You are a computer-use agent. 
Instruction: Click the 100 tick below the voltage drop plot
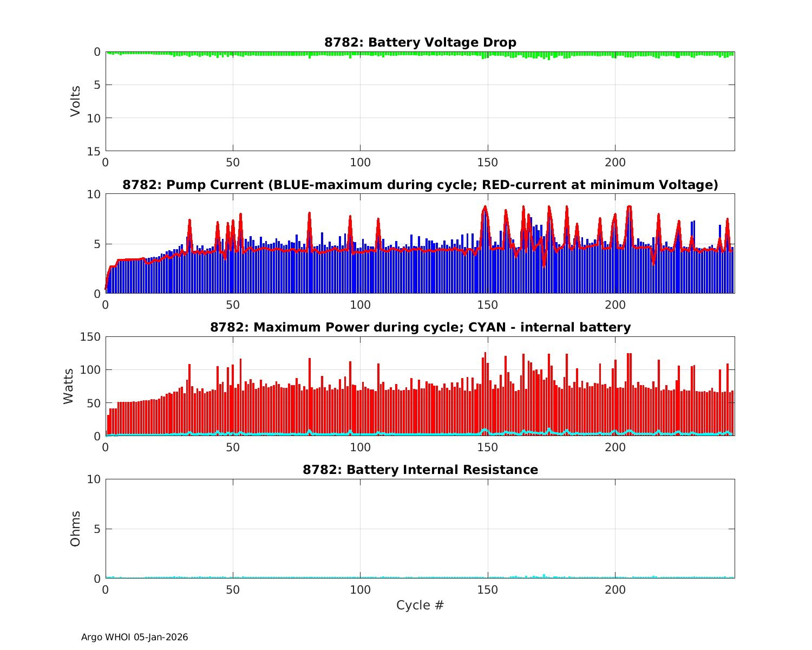pos(360,162)
